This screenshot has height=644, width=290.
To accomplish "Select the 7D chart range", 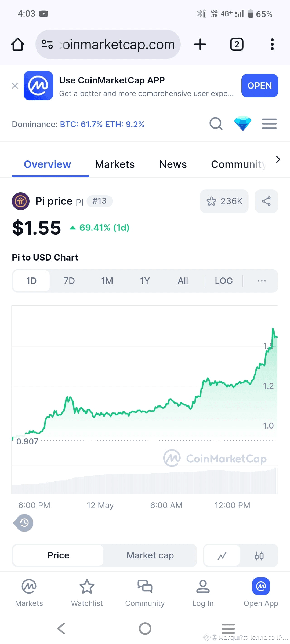I will tap(69, 281).
